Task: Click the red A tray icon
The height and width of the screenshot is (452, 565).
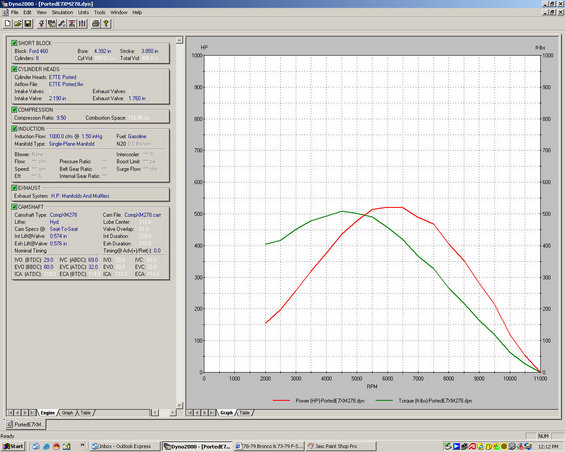Action: click(472, 447)
